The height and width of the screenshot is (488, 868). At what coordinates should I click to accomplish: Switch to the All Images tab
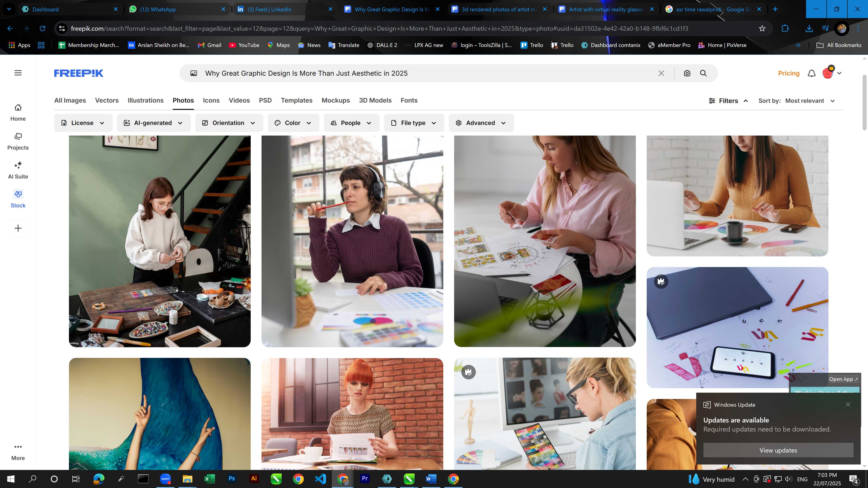click(x=70, y=100)
